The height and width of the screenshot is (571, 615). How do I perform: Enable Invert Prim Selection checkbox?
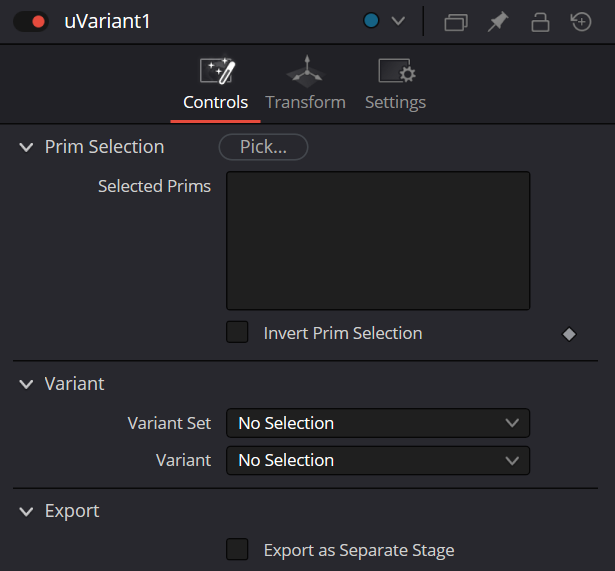tap(237, 332)
